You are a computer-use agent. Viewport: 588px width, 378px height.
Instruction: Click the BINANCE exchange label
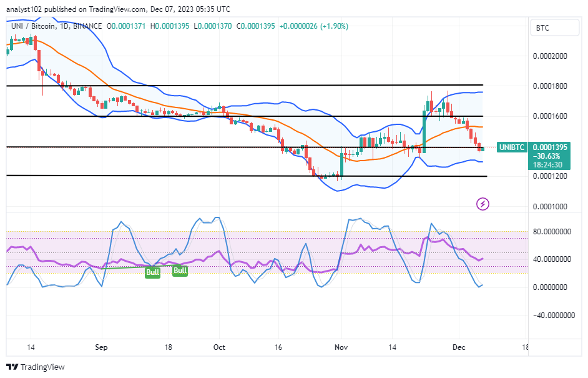[x=87, y=26]
